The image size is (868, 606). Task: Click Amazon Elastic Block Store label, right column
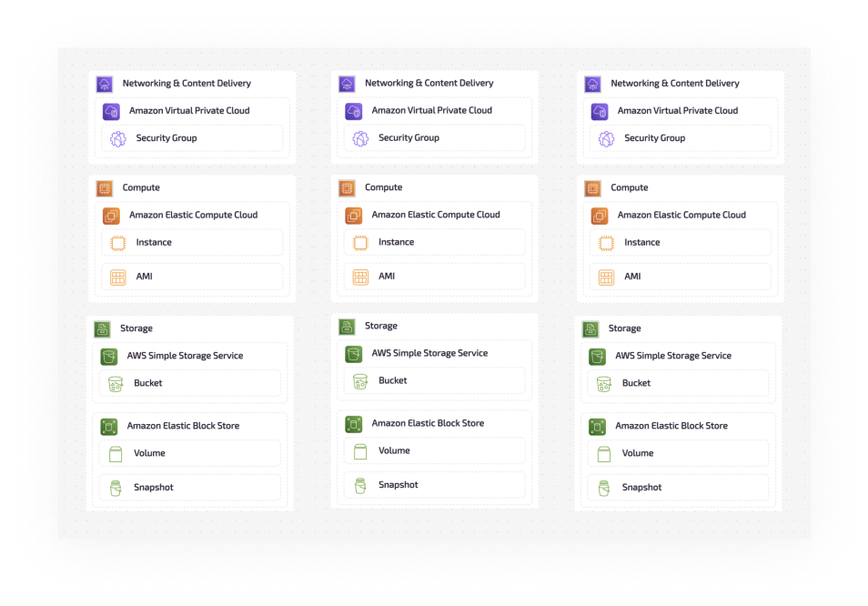point(671,426)
